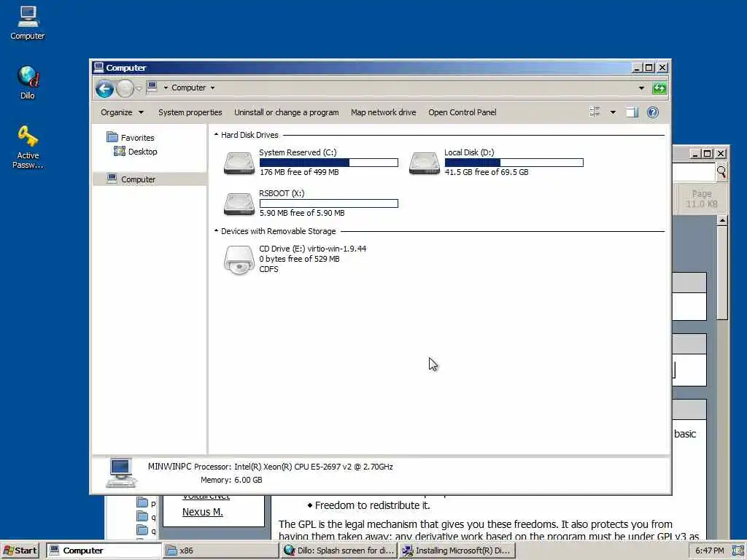Viewport: 747px width, 560px height.
Task: Click the MINWINPC computer icon in details pane
Action: pyautogui.click(x=121, y=472)
